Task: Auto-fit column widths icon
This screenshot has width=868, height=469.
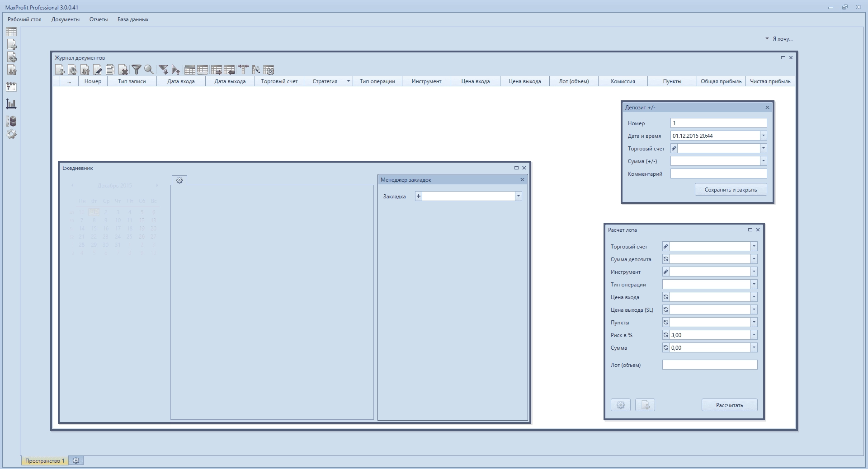Action: [243, 70]
